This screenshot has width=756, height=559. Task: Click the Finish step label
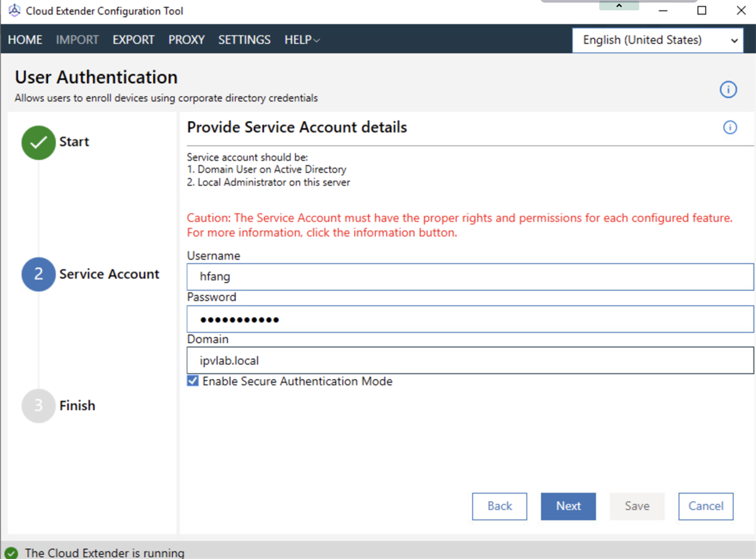pos(77,406)
